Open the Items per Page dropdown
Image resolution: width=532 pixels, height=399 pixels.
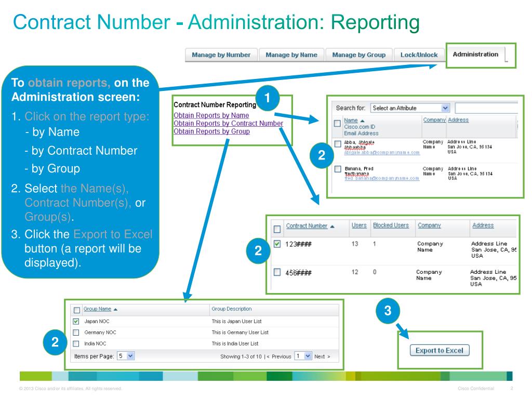[126, 356]
